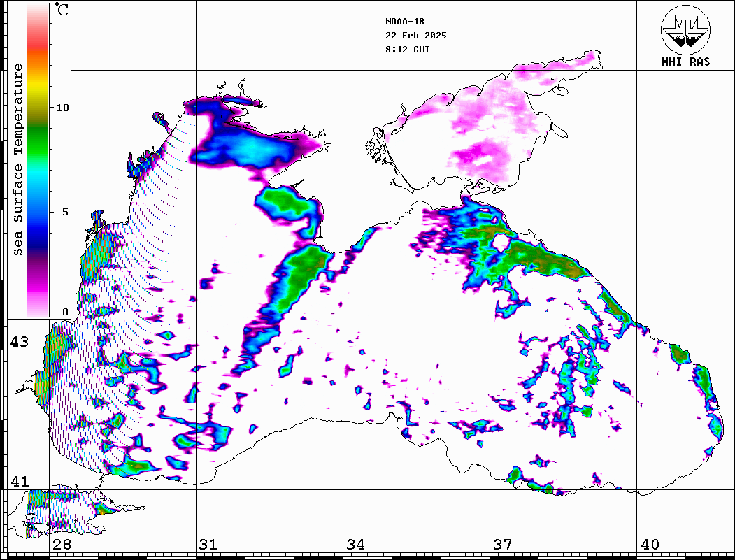Click longitude label '28'
The height and width of the screenshot is (560, 735).
click(62, 545)
